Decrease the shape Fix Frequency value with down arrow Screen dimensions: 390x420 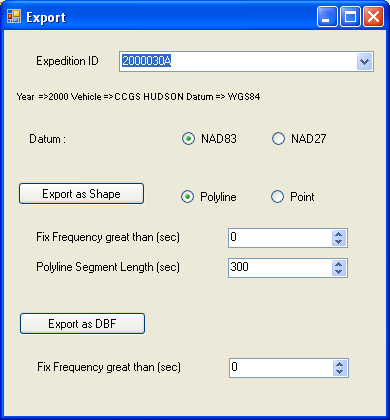point(339,242)
